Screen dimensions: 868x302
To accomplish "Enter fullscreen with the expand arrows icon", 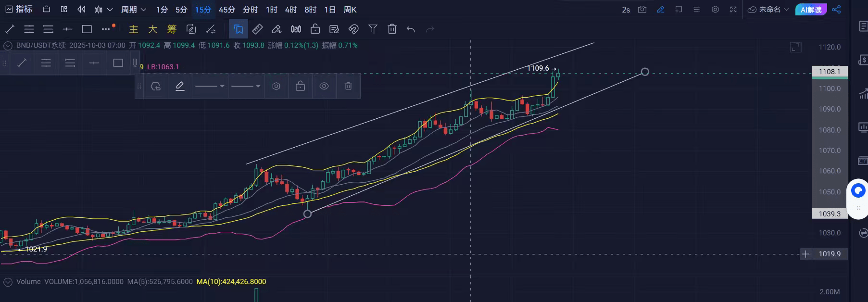I will [733, 10].
